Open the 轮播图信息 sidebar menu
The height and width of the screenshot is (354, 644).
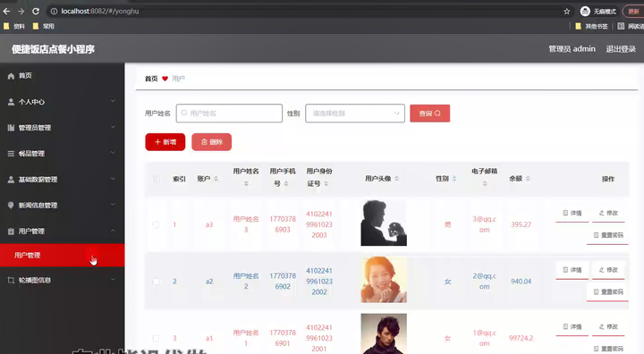tap(62, 280)
